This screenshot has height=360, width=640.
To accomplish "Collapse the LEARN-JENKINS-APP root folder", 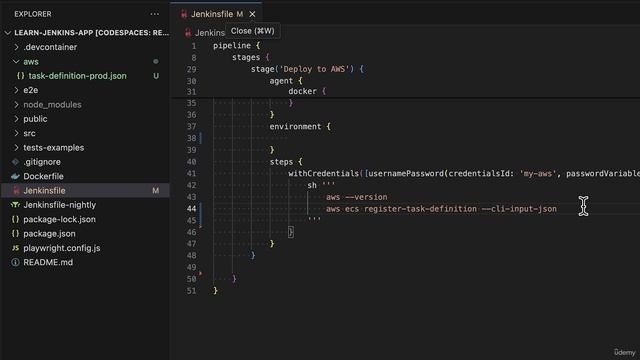I will coord(8,33).
